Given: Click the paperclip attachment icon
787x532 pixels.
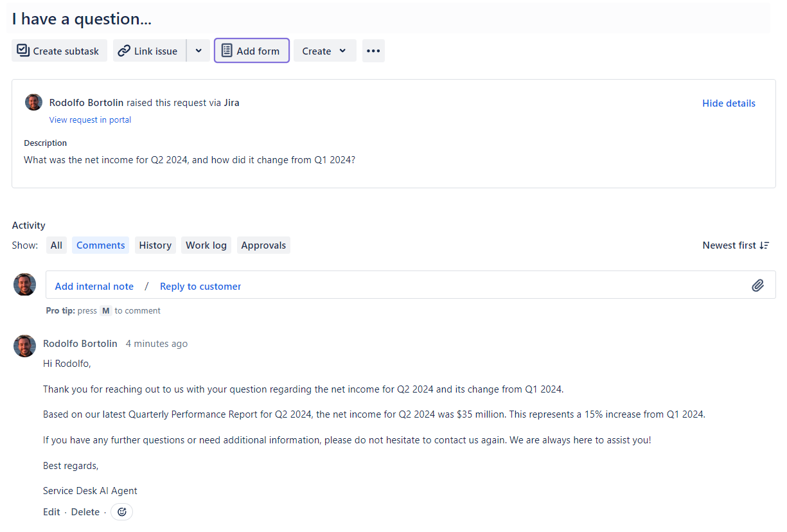Looking at the screenshot, I should click(757, 285).
